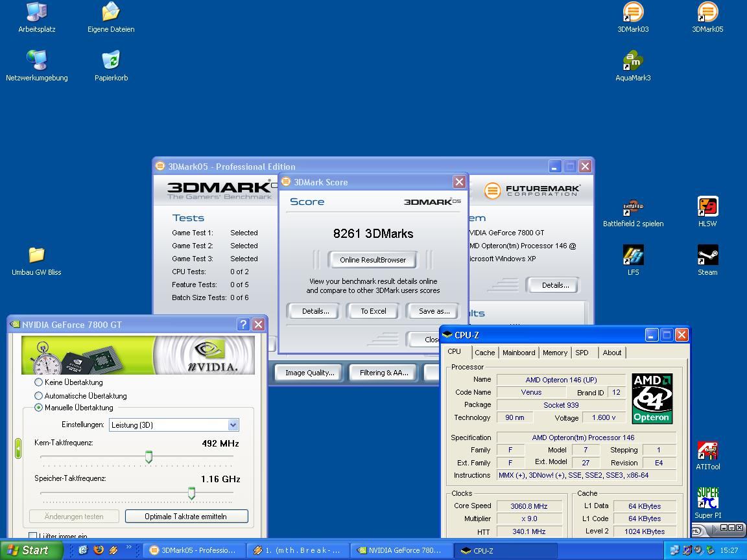This screenshot has height=560, width=747.
Task: Switch to the Mainboard tab in CPU-Z
Action: tap(518, 353)
